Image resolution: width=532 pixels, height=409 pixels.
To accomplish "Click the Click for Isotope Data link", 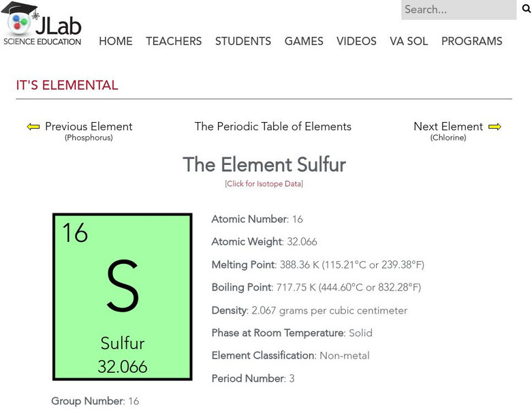I will (264, 184).
